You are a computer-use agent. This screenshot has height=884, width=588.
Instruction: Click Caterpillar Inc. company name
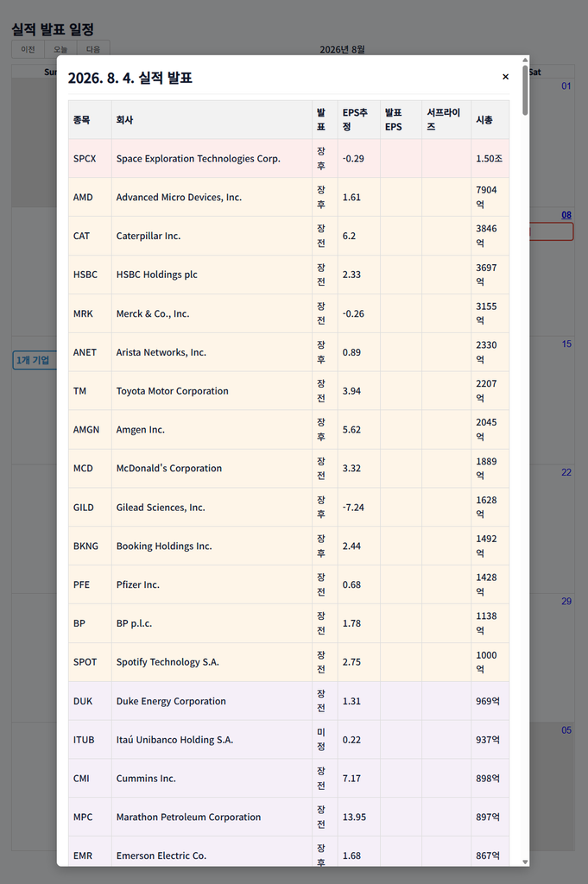pos(149,236)
